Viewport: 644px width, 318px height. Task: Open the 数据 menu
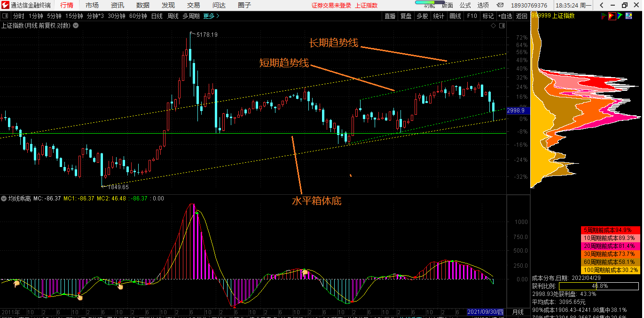[143, 5]
